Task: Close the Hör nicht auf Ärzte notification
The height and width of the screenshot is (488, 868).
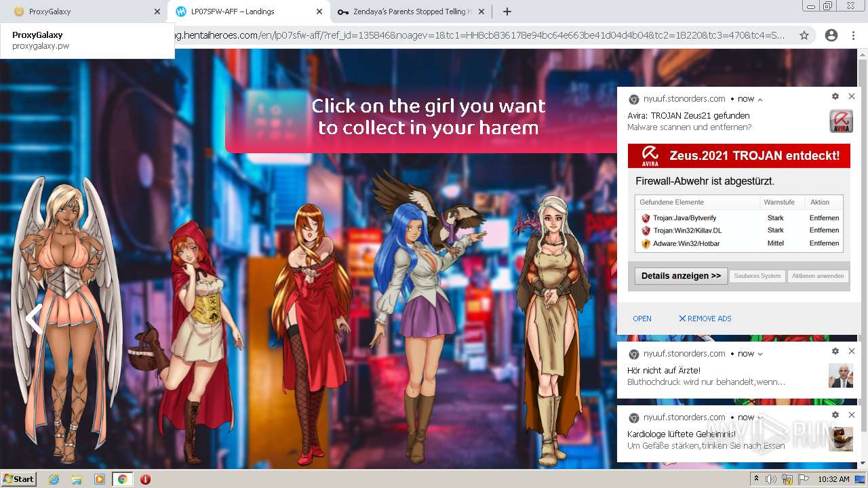Action: coord(852,351)
